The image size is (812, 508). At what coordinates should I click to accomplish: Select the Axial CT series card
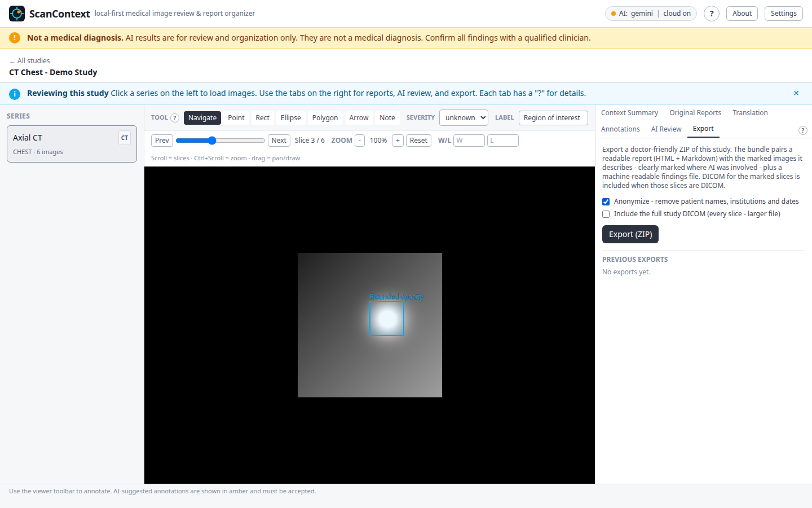pyautogui.click(x=72, y=144)
